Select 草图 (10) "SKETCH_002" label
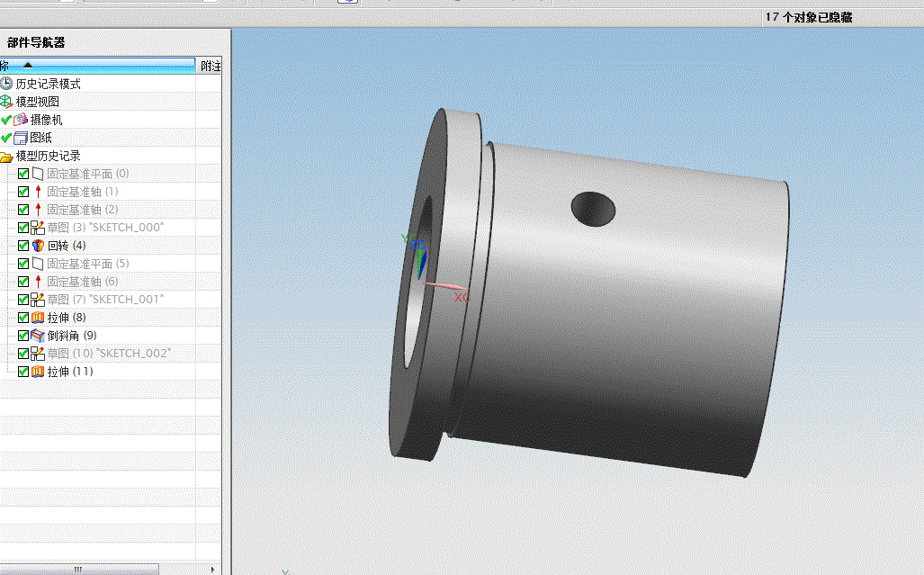 109,354
